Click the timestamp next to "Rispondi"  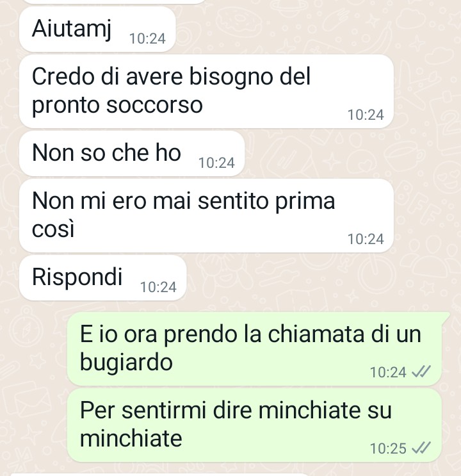158,287
